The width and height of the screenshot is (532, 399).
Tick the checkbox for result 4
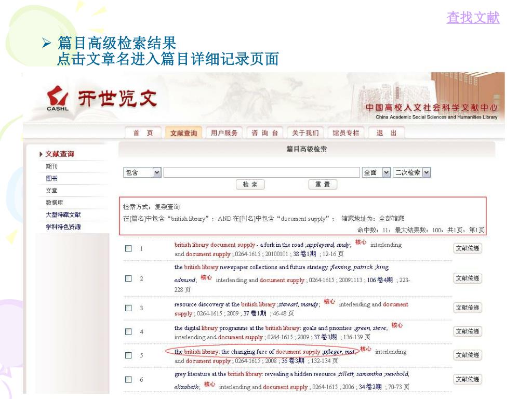[128, 331]
